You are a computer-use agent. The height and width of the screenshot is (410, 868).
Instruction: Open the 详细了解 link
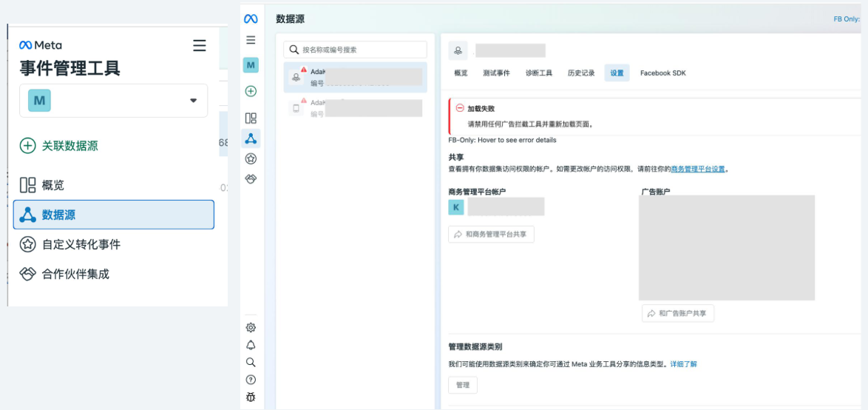pyautogui.click(x=684, y=364)
